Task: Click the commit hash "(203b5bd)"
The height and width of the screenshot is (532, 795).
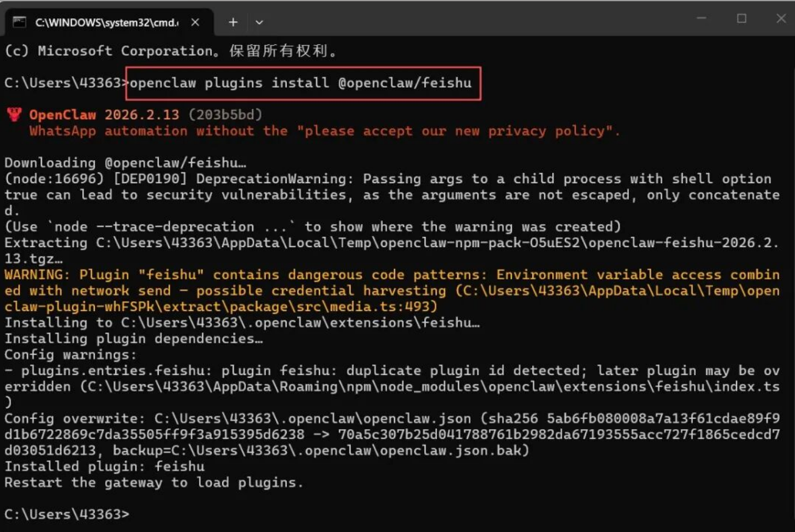Action: point(225,114)
